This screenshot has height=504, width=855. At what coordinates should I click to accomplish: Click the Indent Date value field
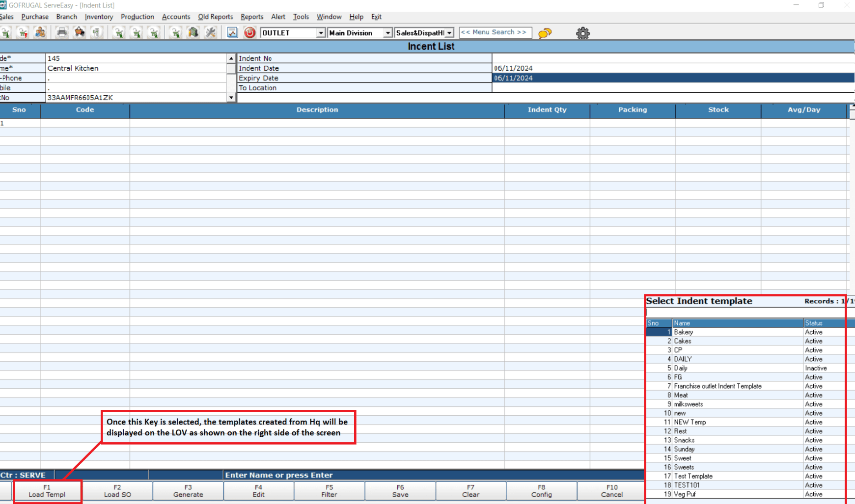click(x=673, y=68)
